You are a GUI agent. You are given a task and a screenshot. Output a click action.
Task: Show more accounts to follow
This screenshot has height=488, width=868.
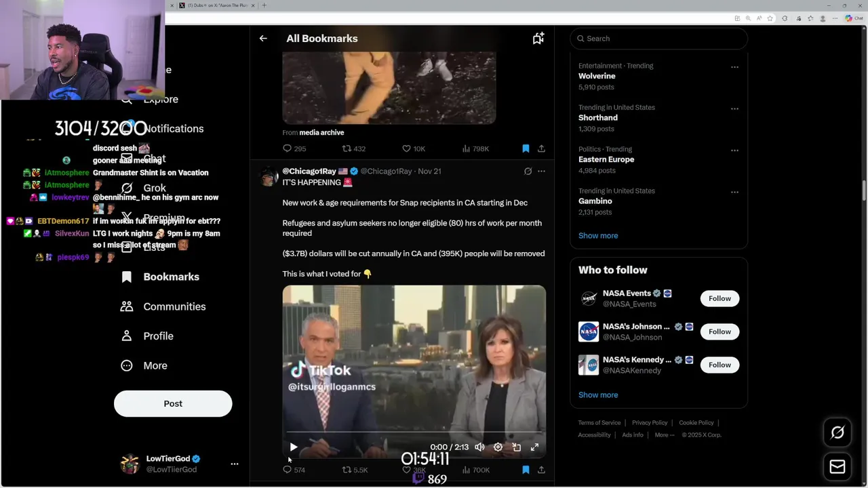coord(598,395)
